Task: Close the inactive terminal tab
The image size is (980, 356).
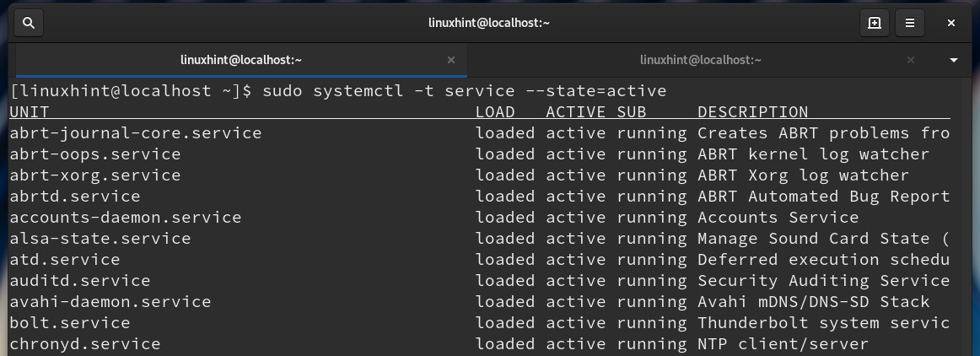Action: 910,60
